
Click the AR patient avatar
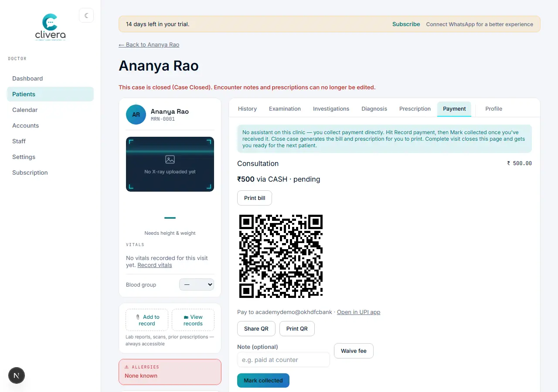pyautogui.click(x=136, y=115)
